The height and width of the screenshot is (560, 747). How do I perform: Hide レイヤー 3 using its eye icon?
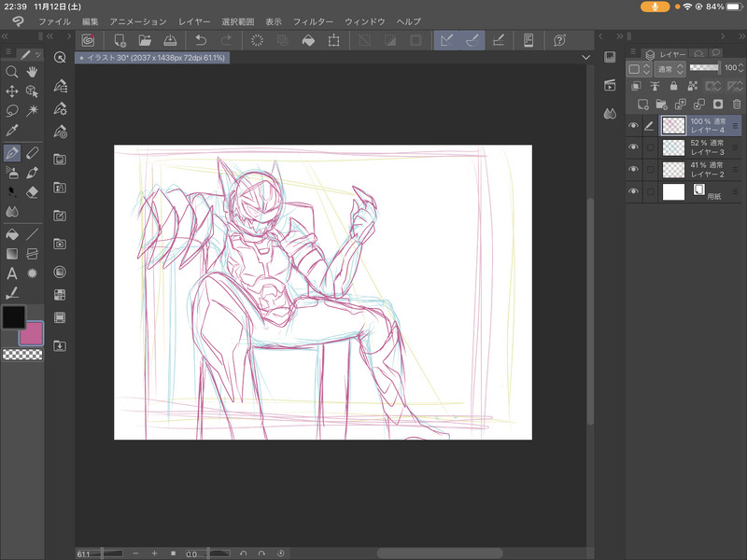point(634,147)
